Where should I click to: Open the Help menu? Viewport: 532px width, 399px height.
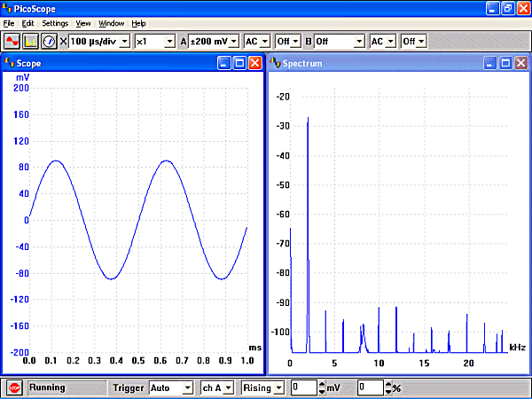[x=138, y=23]
